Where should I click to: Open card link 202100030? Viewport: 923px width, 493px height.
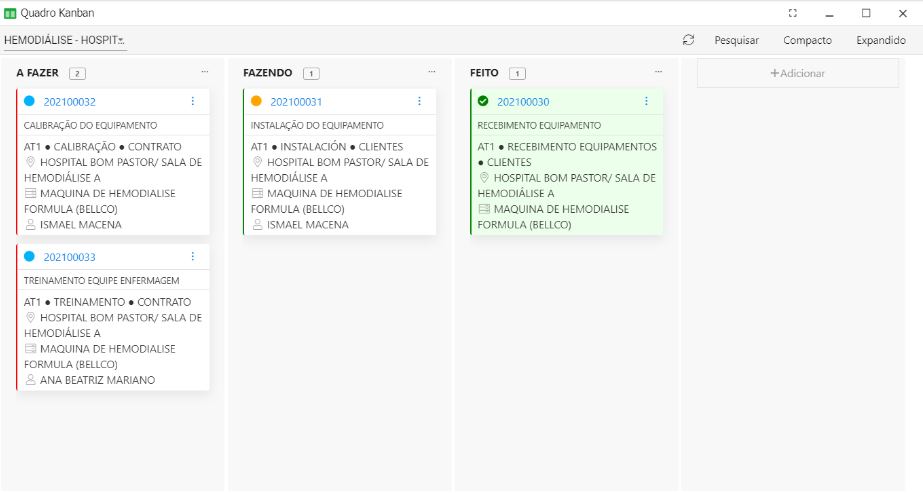coord(523,102)
